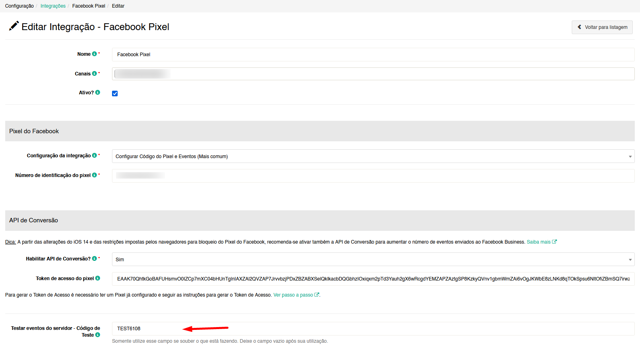
Task: Focus the Número de identificação do pixel field
Action: (373, 176)
